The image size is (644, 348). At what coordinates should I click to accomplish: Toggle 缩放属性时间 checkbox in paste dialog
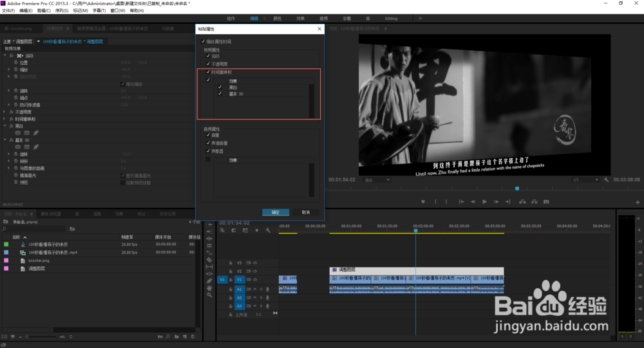[x=203, y=41]
